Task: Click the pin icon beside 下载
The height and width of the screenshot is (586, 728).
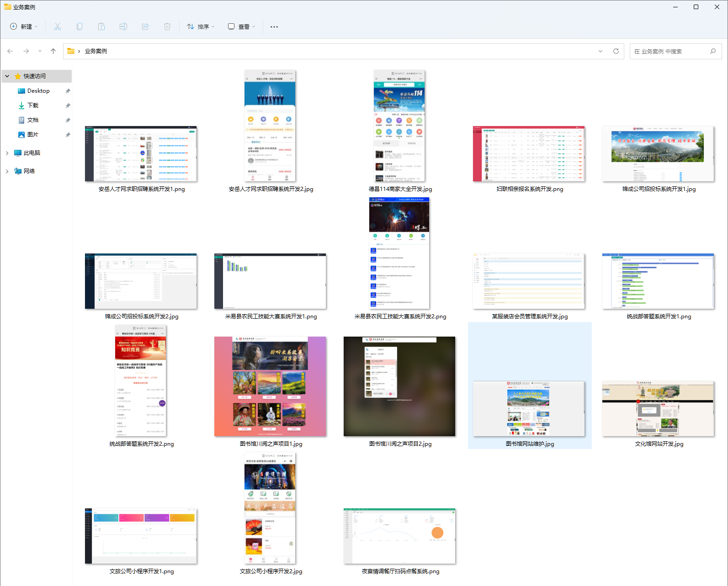Action: click(68, 106)
